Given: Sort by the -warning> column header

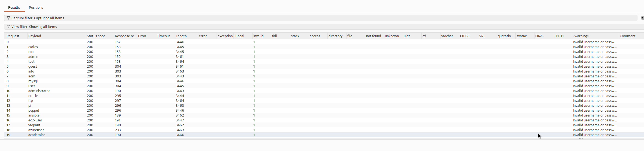Looking at the screenshot, I should click(x=595, y=36).
